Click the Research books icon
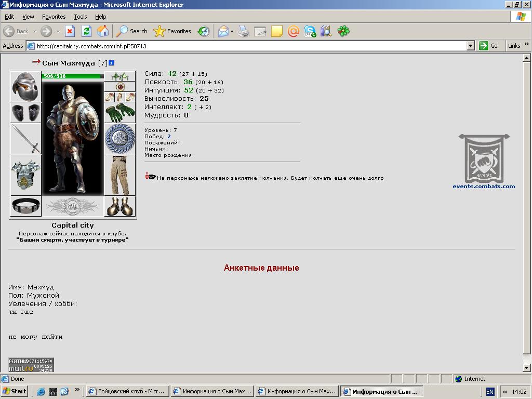 326,31
